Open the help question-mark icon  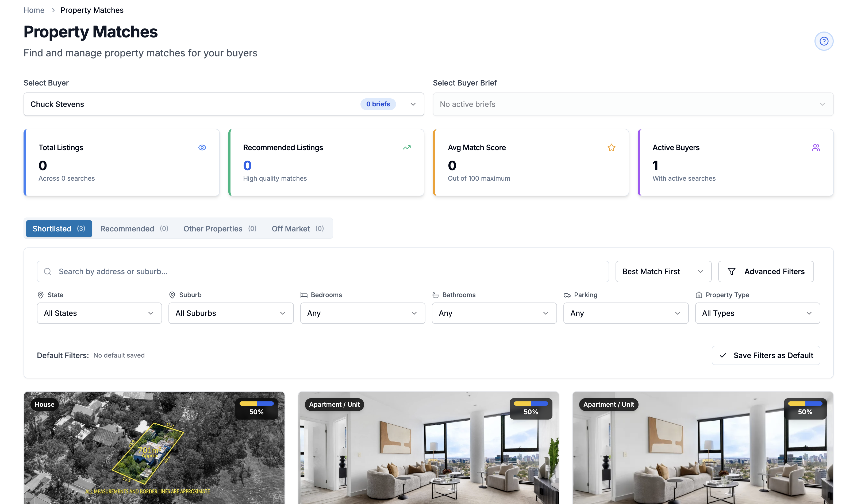[x=824, y=41]
